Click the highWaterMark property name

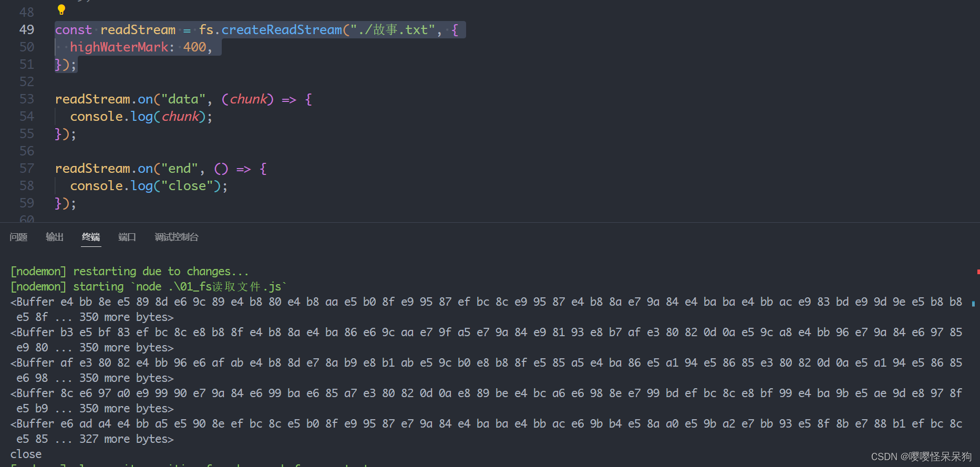tap(119, 47)
